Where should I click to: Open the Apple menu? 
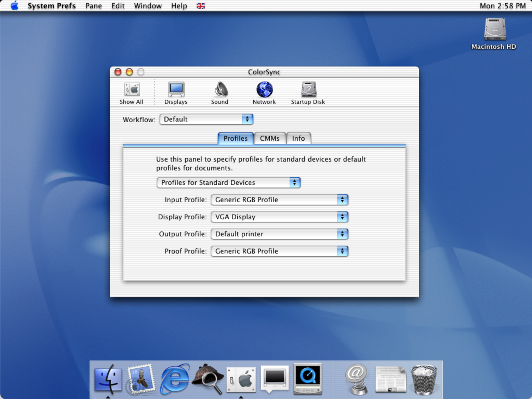point(15,5)
